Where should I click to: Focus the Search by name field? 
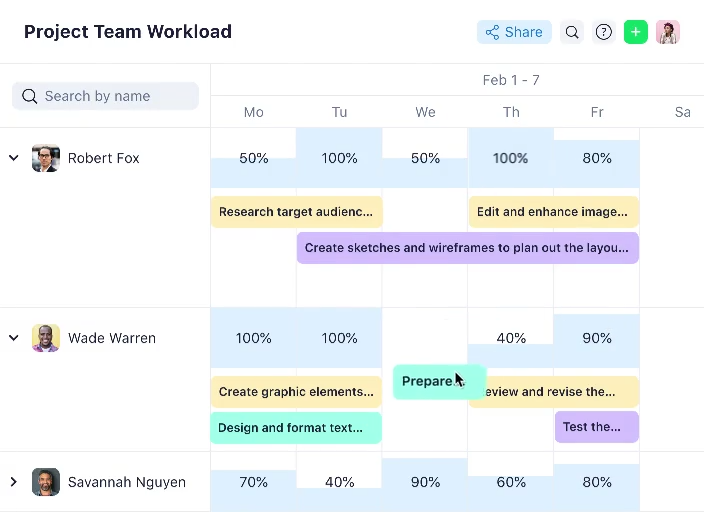106,96
